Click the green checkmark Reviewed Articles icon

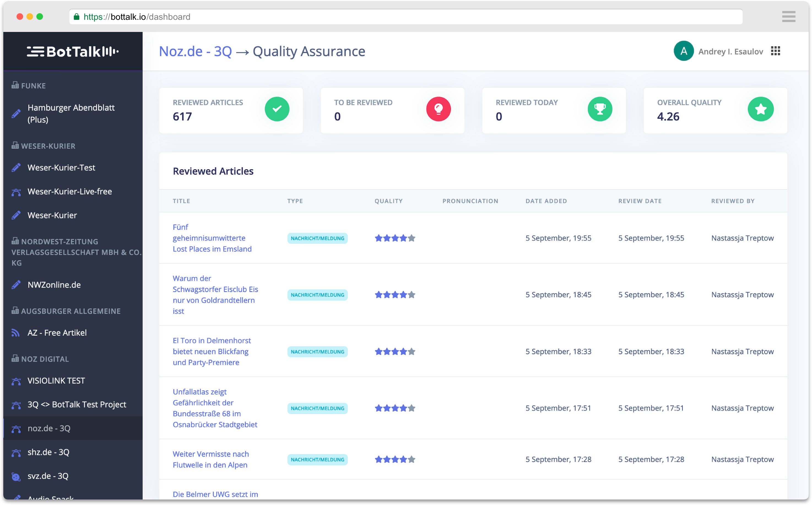pos(276,109)
